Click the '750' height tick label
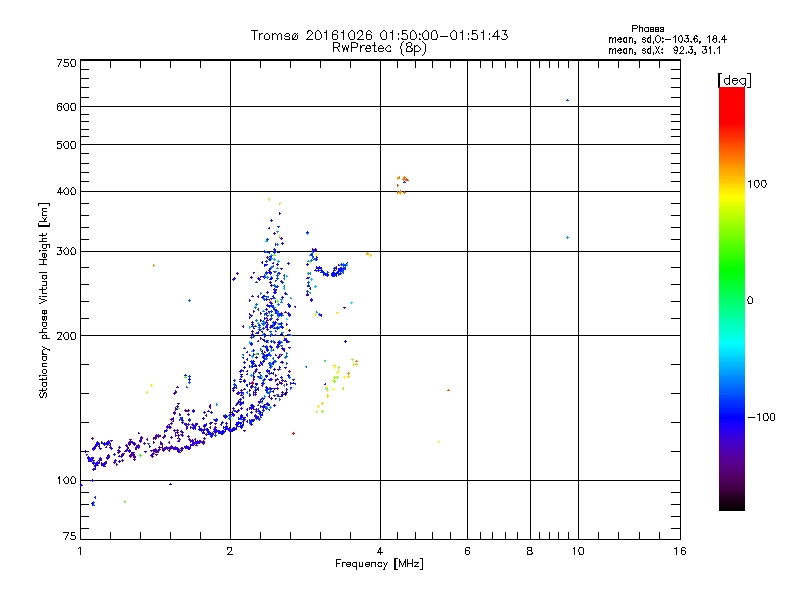Image resolution: width=800 pixels, height=600 pixels. 66,63
